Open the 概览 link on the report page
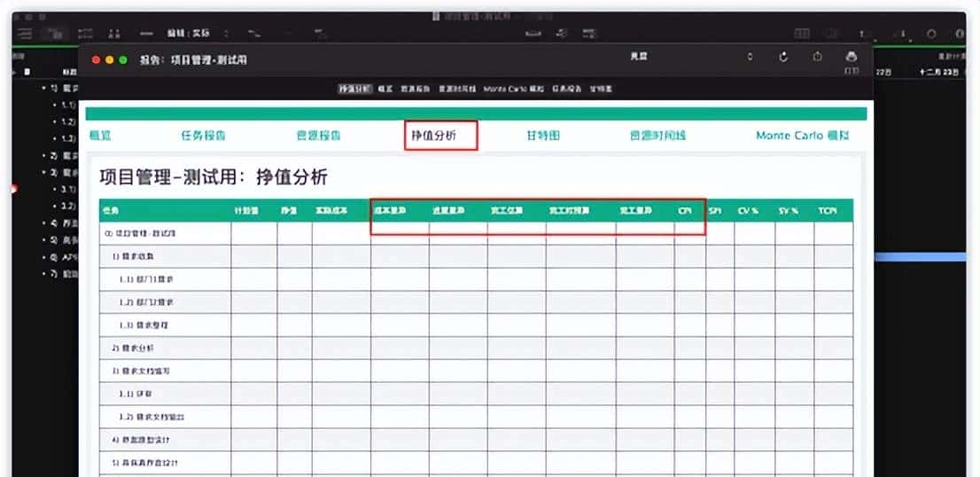The height and width of the screenshot is (477, 980). pos(100,135)
